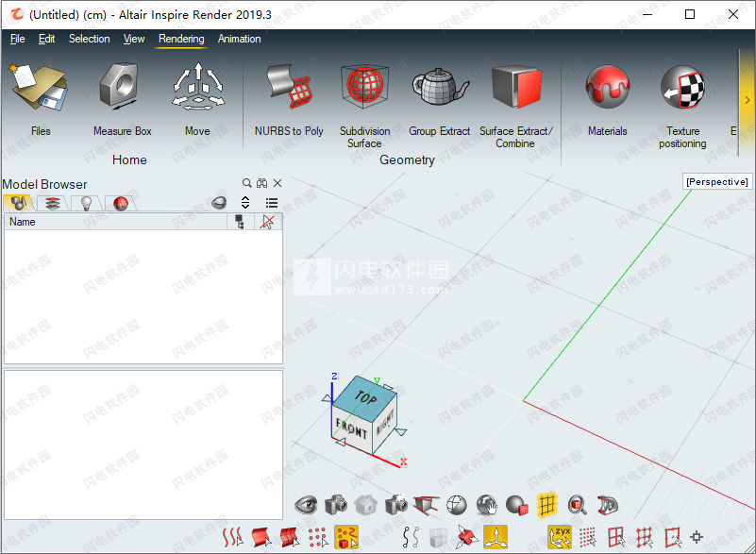The image size is (756, 554).
Task: Click the RIGHT face of the view cube
Action: (x=385, y=423)
